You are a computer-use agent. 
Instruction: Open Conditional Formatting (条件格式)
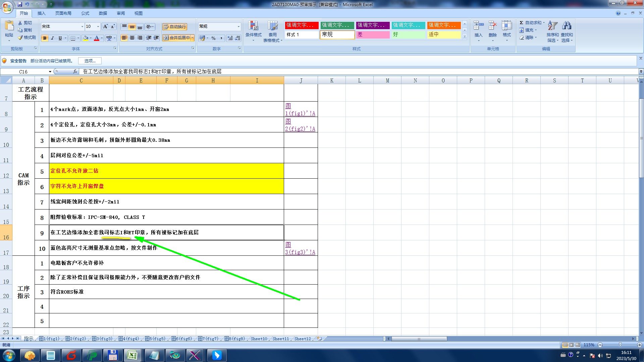point(253,29)
